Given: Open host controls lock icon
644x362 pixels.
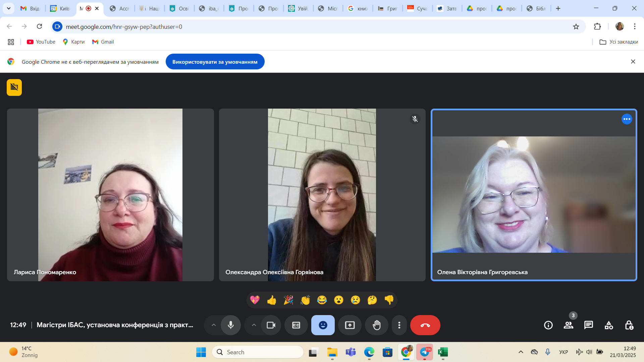Looking at the screenshot, I should (x=629, y=325).
